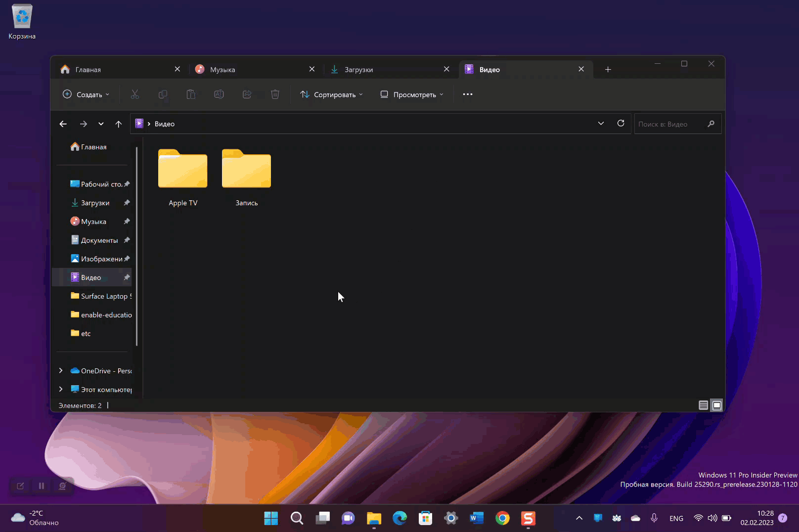Select the Видео tab
The width and height of the screenshot is (799, 532).
pos(525,70)
